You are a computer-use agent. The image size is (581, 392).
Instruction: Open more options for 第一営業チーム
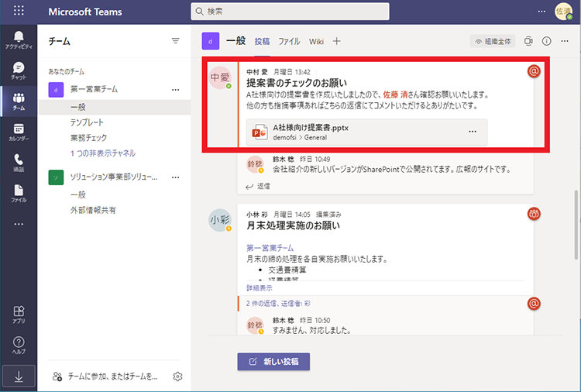[175, 89]
